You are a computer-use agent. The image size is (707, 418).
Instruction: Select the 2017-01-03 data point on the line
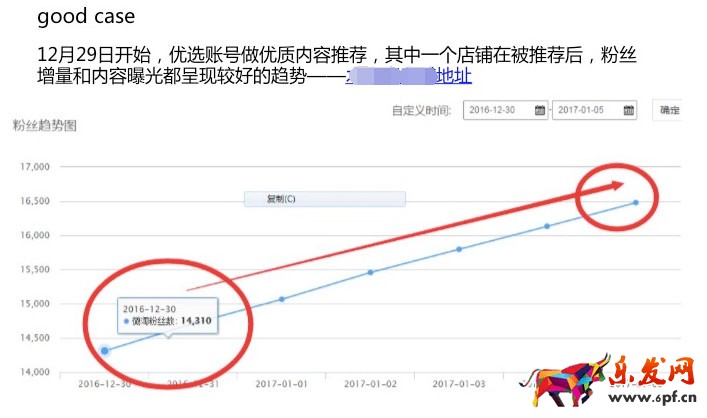(459, 249)
